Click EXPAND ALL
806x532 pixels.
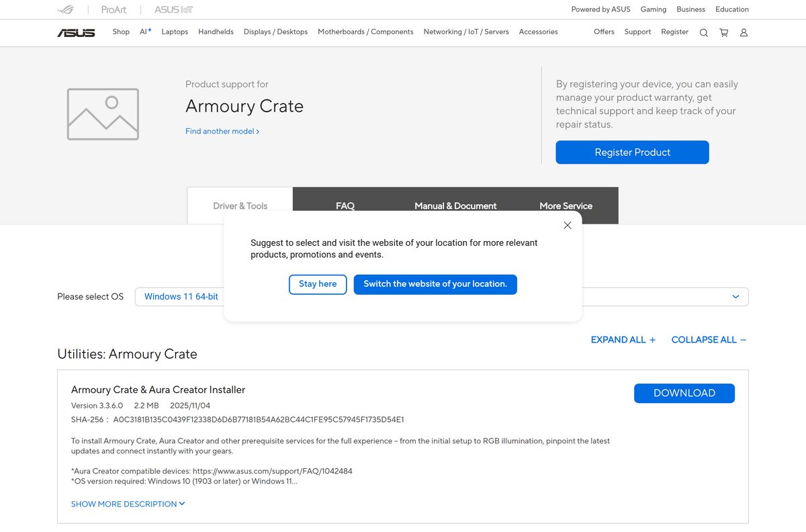click(x=623, y=340)
